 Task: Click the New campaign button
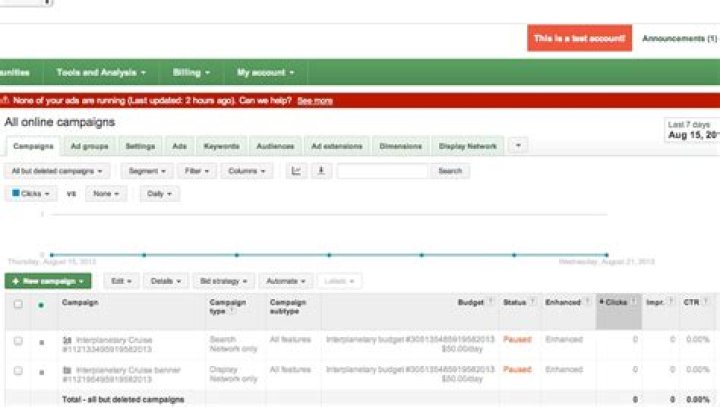click(x=48, y=281)
